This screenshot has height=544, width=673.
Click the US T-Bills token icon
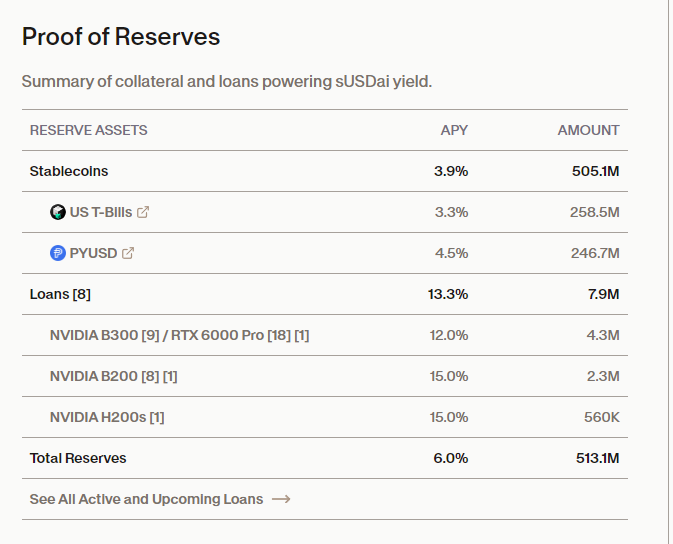coord(58,212)
